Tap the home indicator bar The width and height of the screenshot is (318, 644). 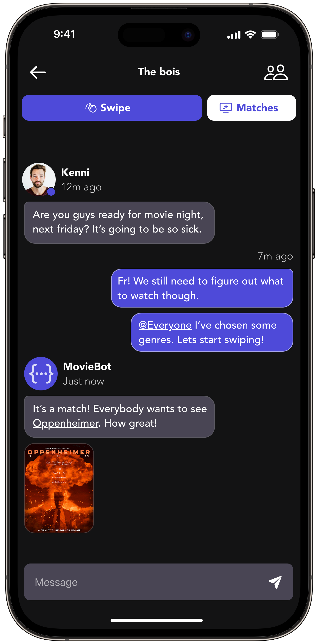click(x=157, y=620)
